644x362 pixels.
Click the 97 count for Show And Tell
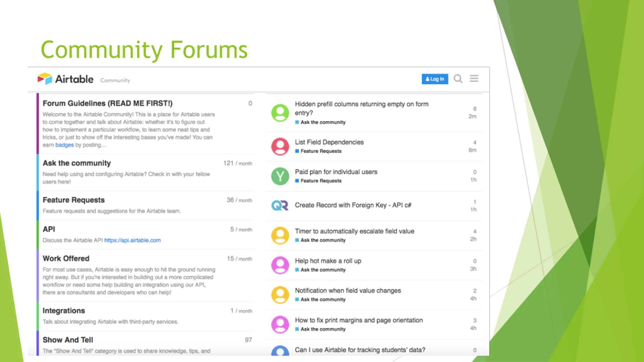point(248,340)
